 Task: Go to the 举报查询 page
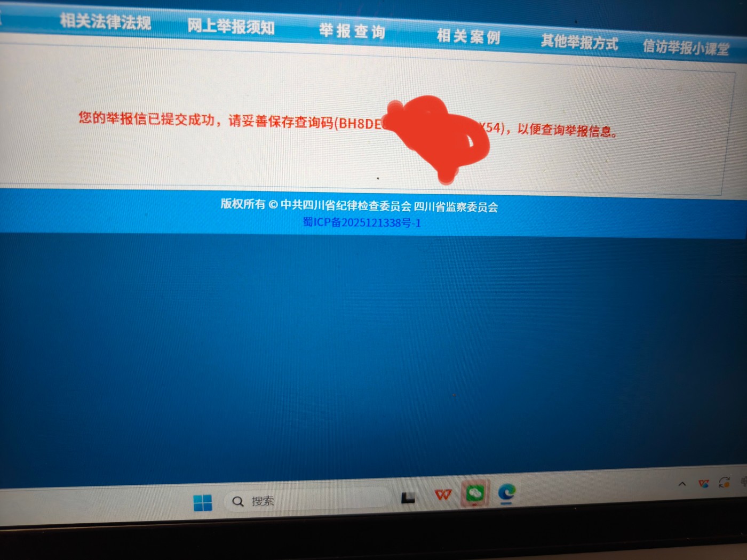click(352, 31)
